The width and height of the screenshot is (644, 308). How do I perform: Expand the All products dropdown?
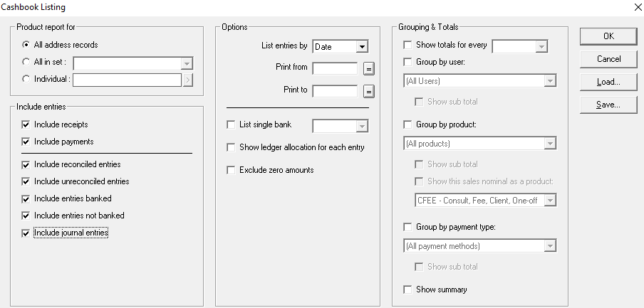click(549, 144)
